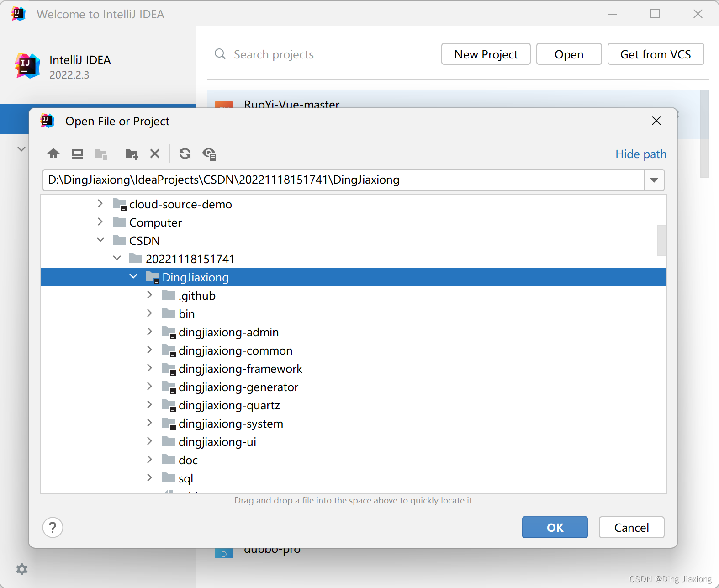Viewport: 719px width, 588px height.
Task: Click the folder icon of dingjiaxiong-quartz
Action: [169, 405]
